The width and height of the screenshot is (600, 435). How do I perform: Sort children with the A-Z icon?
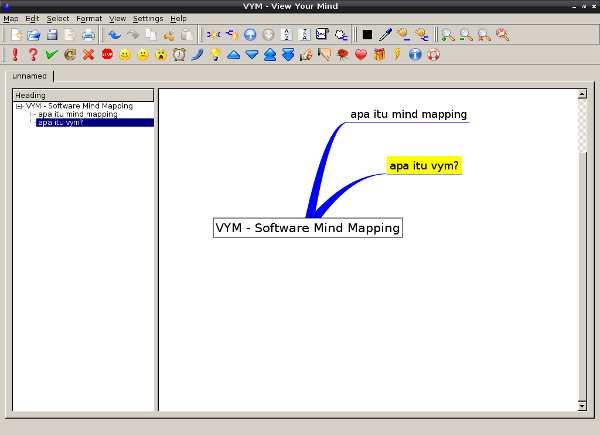(286, 35)
